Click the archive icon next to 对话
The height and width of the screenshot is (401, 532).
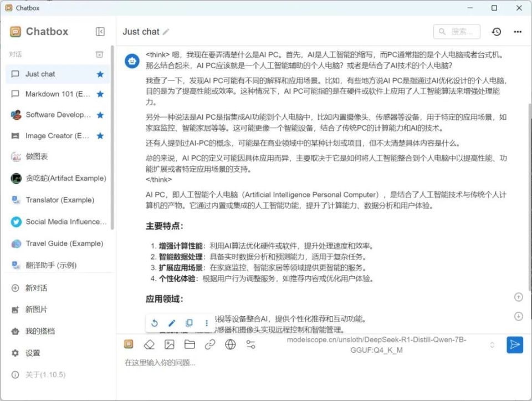pyautogui.click(x=99, y=54)
